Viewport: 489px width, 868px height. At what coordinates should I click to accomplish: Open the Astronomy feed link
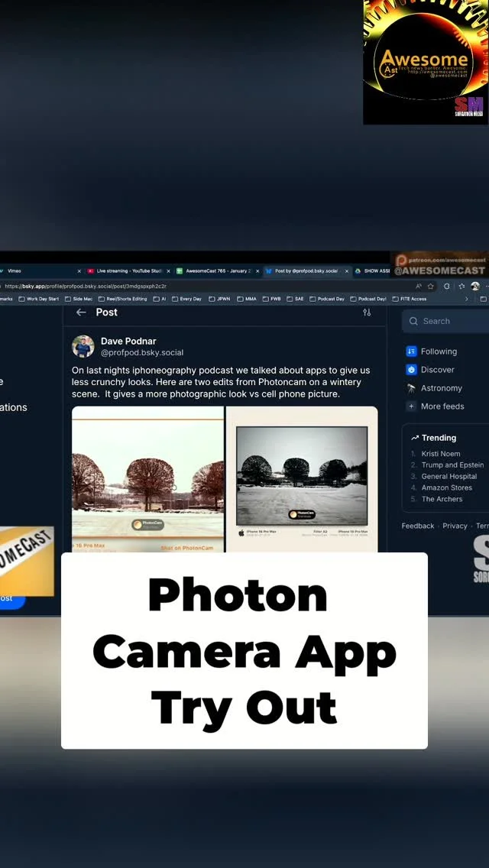[x=442, y=389]
